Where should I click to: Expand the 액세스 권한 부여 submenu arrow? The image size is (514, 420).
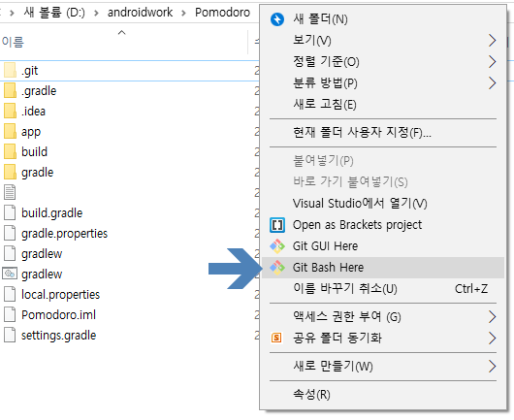[492, 317]
